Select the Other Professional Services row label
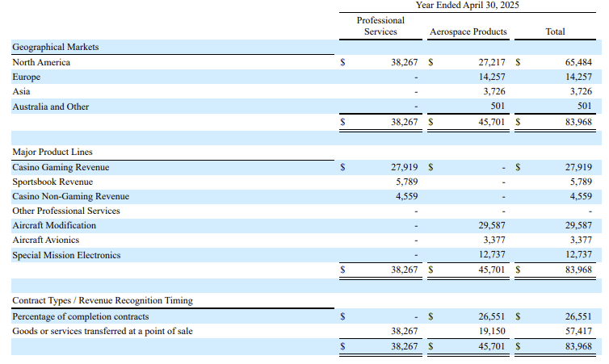The width and height of the screenshot is (609, 364). point(66,211)
